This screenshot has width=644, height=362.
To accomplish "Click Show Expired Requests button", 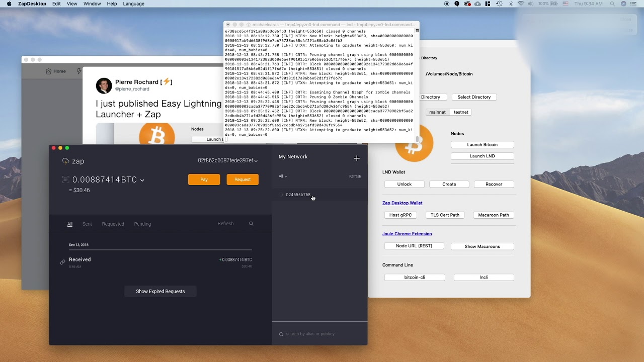I will [160, 292].
